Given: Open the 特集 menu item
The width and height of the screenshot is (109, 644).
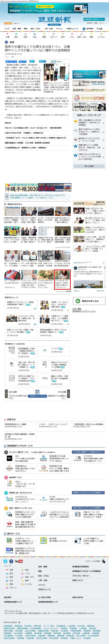Looking at the screenshot, I should 26,29.
